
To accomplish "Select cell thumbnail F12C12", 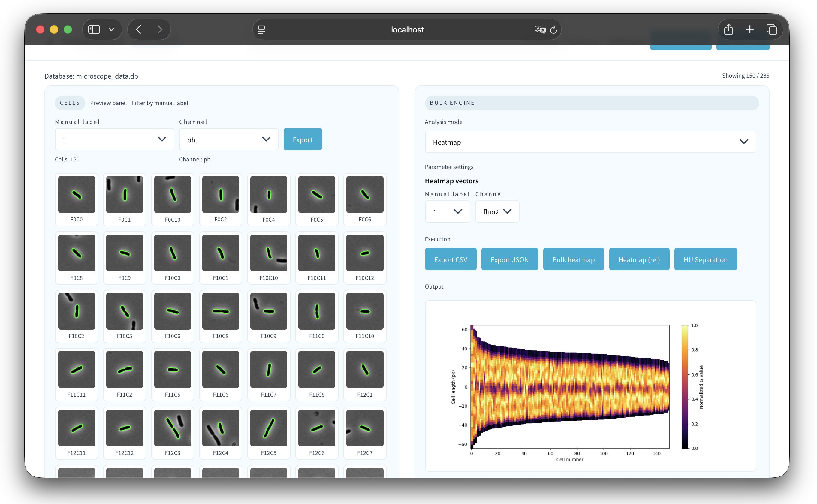I will 124,433.
